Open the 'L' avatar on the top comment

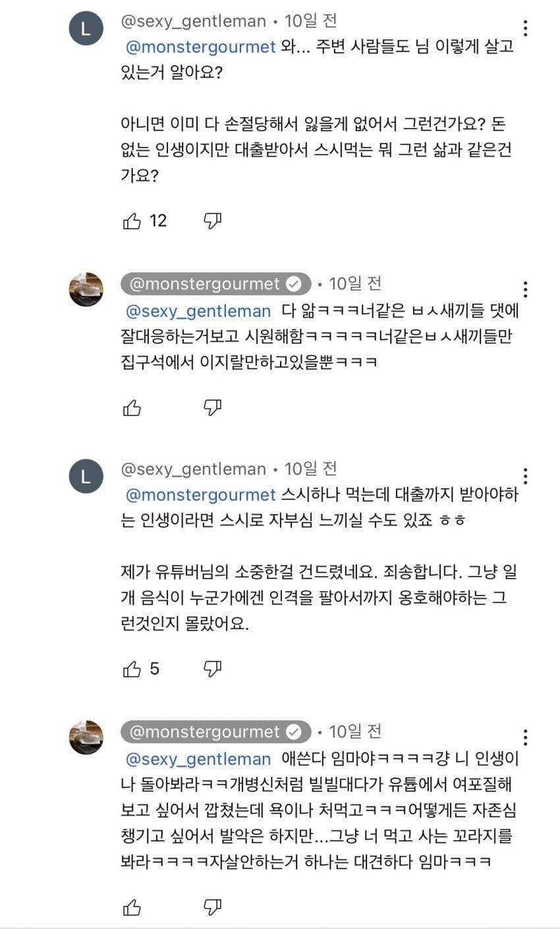pyautogui.click(x=86, y=29)
